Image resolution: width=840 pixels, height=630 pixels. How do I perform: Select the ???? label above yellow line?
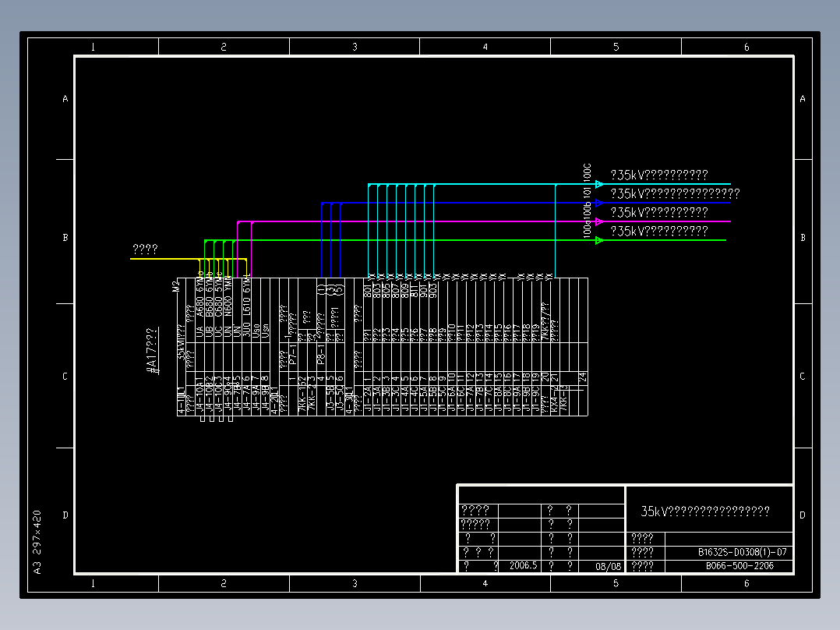tap(145, 249)
